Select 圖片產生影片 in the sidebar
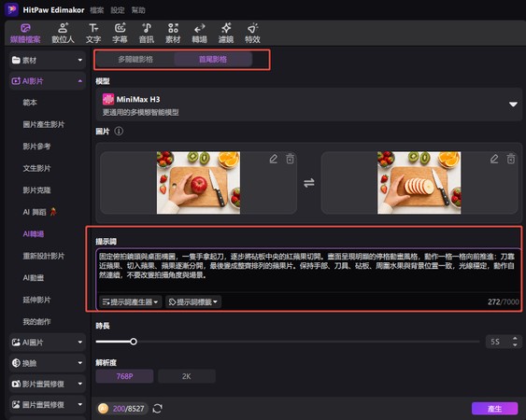 click(x=44, y=124)
